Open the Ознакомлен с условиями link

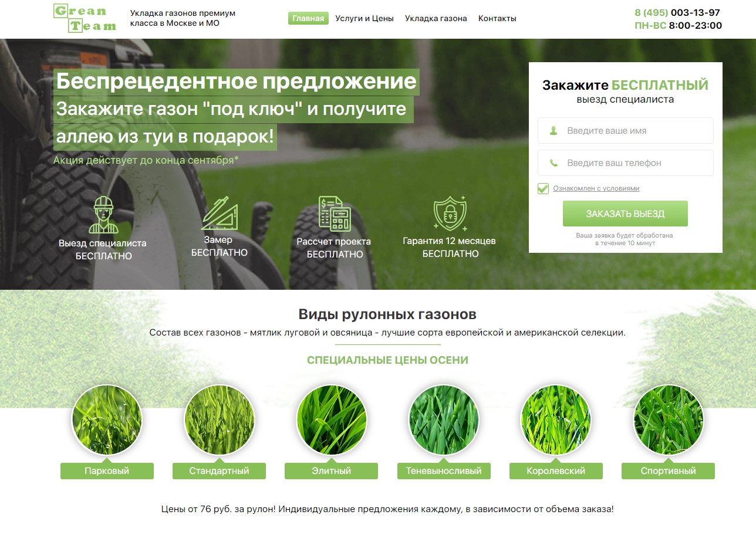click(596, 188)
